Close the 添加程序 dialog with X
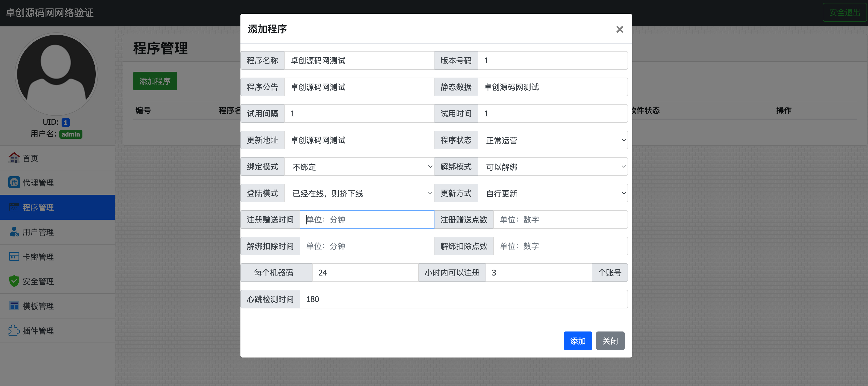The image size is (868, 386). click(x=619, y=29)
